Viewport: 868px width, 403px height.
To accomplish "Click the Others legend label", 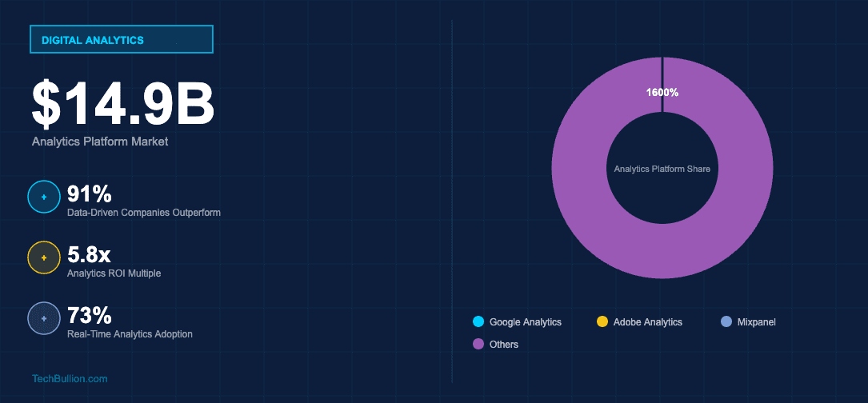I will pos(504,344).
